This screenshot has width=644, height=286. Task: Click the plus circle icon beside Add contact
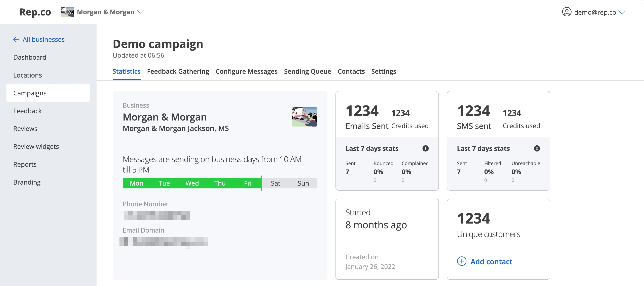[x=462, y=261]
